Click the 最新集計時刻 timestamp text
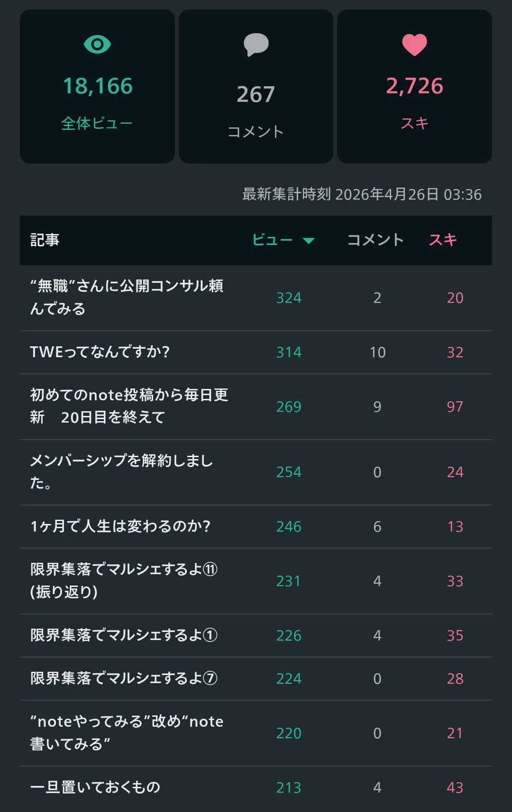 pos(362,194)
